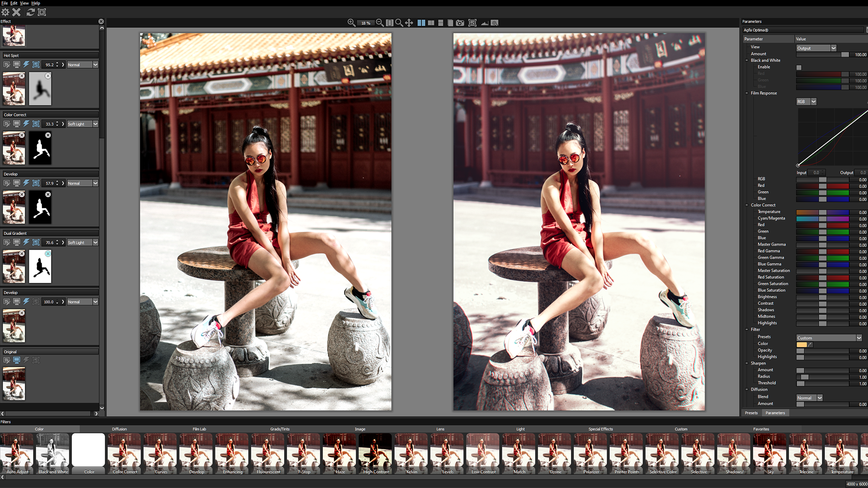Screen dimensions: 868x488
Task: Open the Filter Presets Custom dropdown
Action: click(x=829, y=338)
